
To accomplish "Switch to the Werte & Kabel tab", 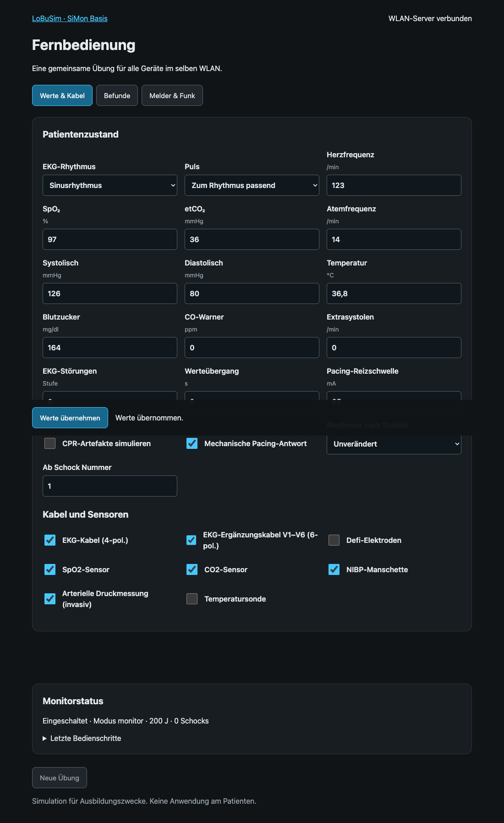I will [62, 95].
